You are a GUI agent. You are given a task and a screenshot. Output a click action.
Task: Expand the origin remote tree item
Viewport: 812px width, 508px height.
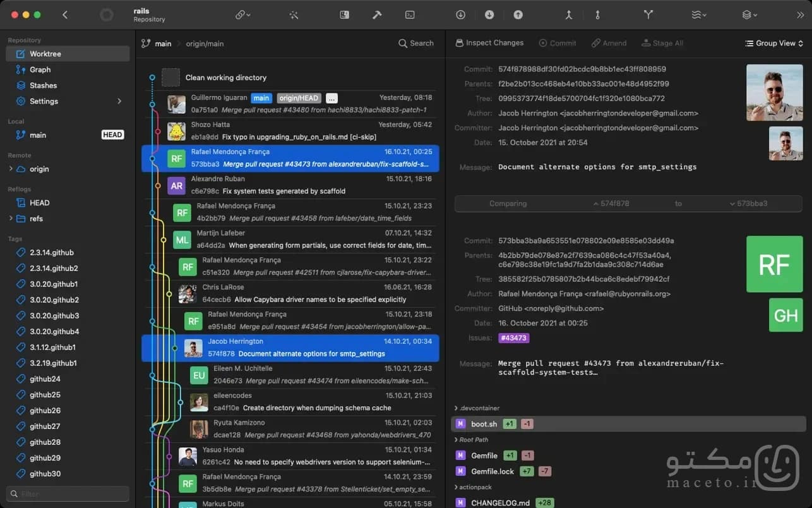pos(11,169)
